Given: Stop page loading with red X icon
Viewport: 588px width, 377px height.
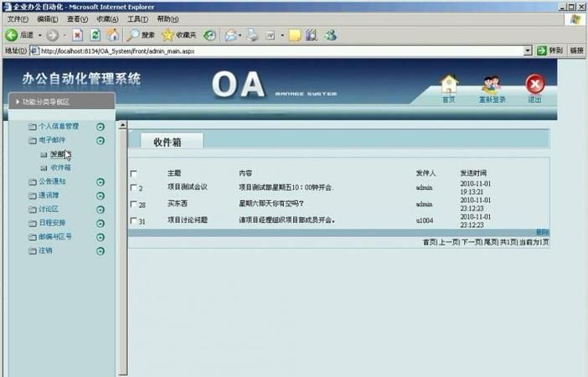Looking at the screenshot, I should (77, 35).
